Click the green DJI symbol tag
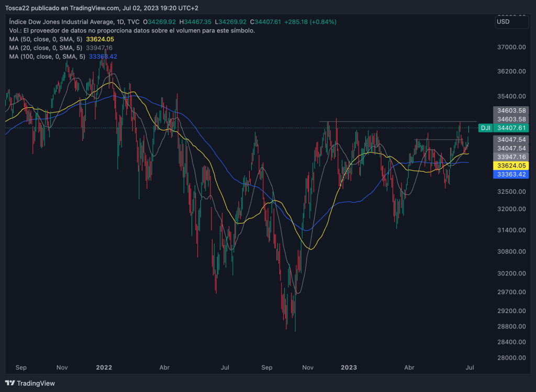 coord(485,128)
